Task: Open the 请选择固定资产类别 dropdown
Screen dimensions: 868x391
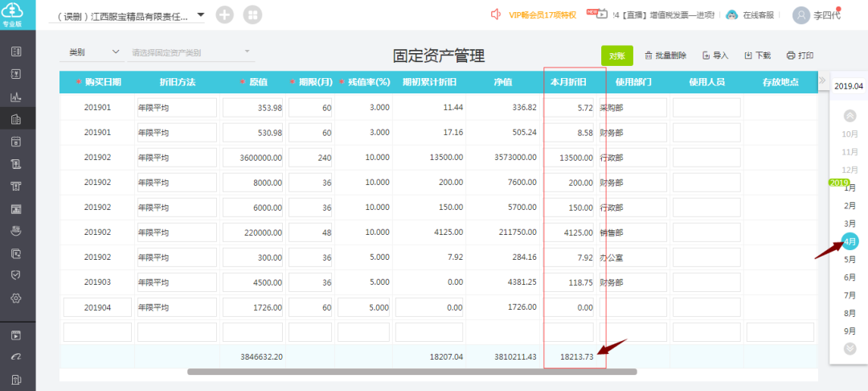Action: click(192, 53)
